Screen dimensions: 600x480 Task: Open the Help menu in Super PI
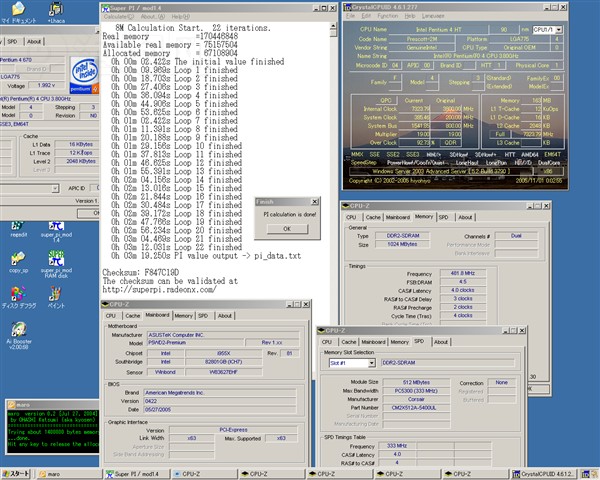[180, 17]
